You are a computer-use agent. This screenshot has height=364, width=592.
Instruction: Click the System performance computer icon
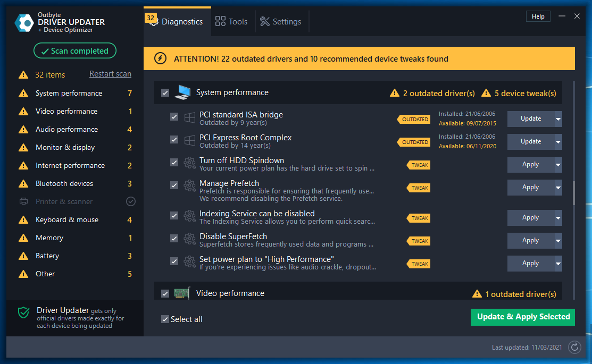pyautogui.click(x=182, y=92)
